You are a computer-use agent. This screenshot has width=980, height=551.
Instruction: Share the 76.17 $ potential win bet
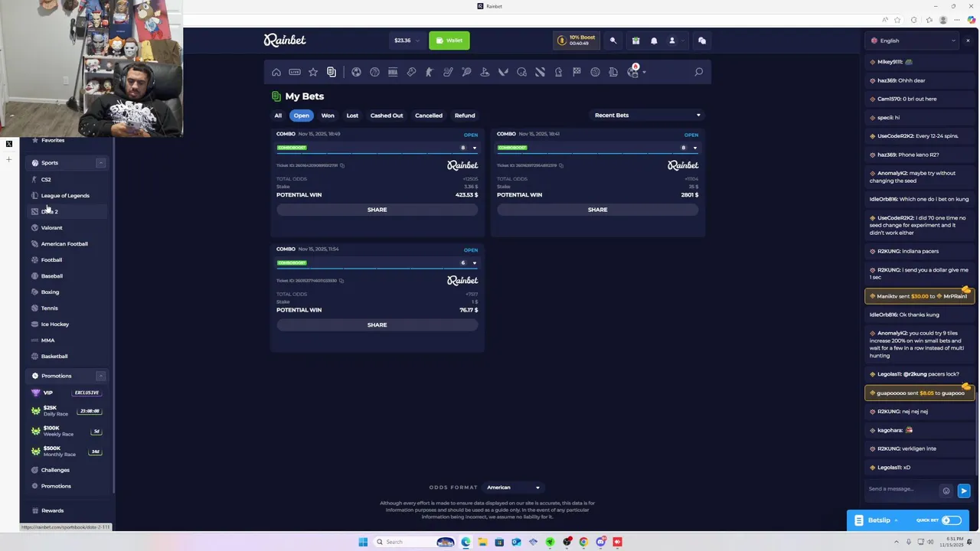(377, 325)
